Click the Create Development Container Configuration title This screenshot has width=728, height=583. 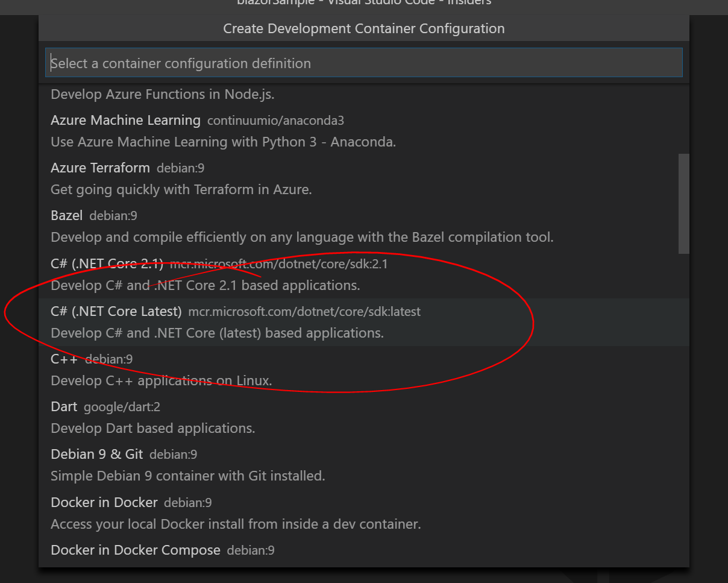click(x=363, y=28)
